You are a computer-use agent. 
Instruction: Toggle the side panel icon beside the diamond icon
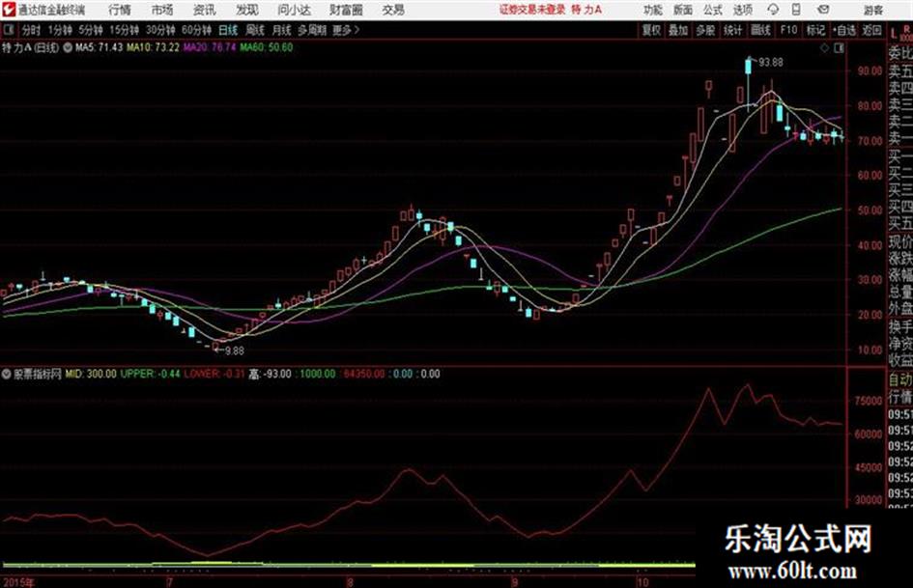839,47
